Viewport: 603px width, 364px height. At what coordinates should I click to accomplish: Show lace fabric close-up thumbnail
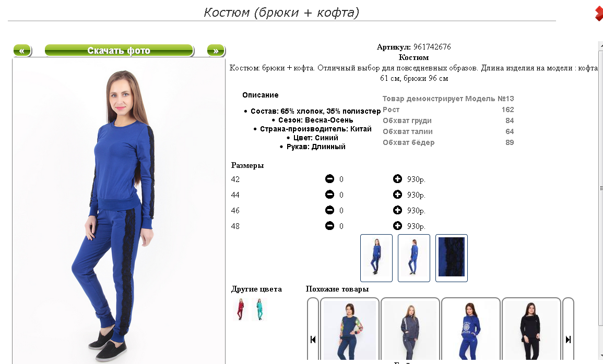[452, 258]
